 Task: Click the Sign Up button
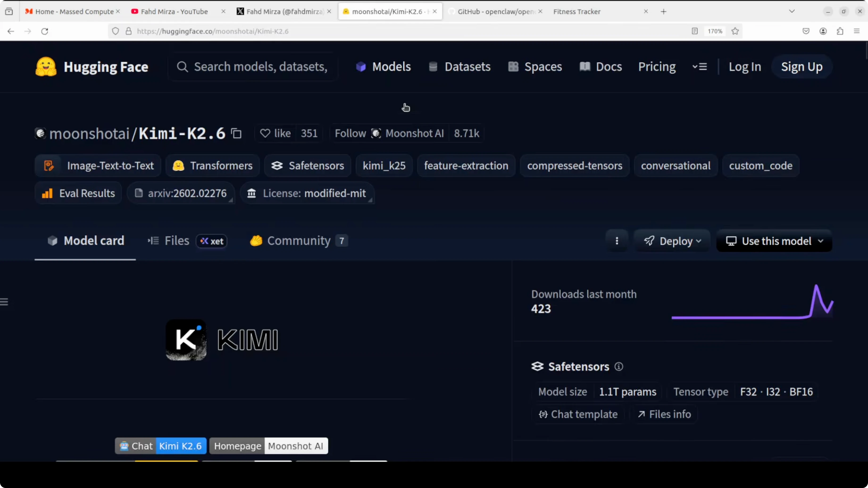tap(802, 67)
